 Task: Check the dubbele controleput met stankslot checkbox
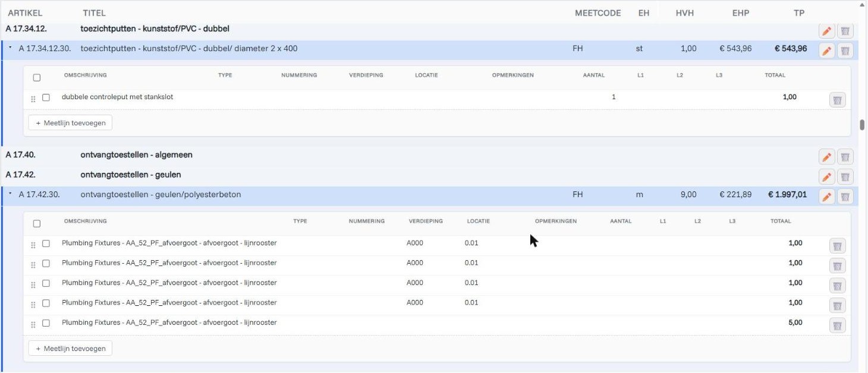click(46, 97)
